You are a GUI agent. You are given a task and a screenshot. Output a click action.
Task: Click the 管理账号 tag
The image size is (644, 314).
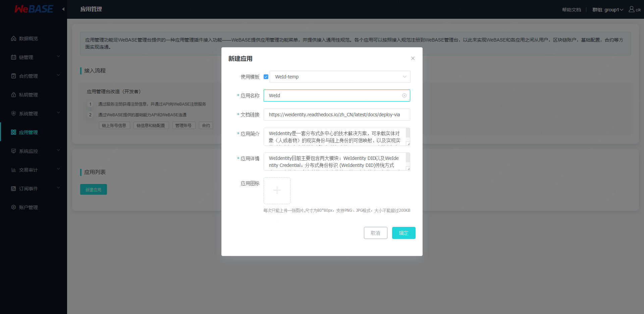[184, 125]
